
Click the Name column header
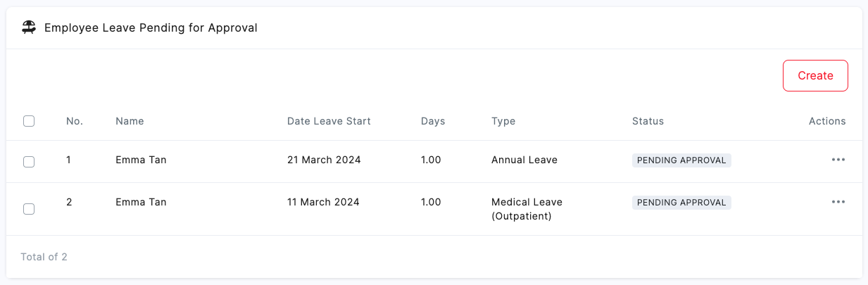[130, 121]
